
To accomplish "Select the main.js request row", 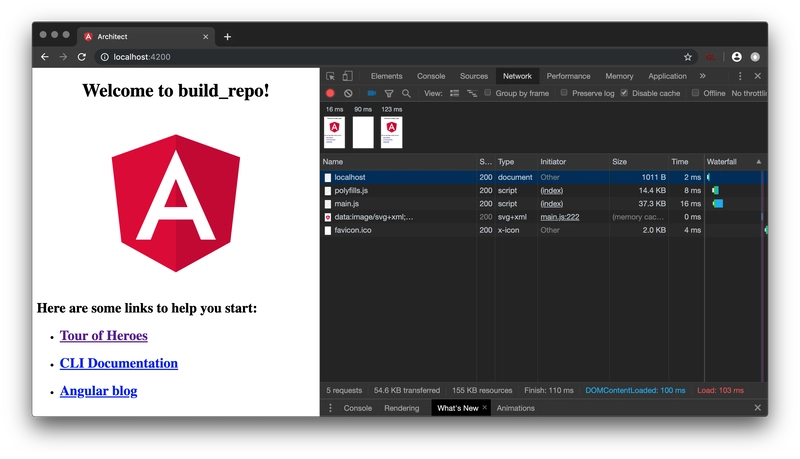I will pyautogui.click(x=543, y=204).
